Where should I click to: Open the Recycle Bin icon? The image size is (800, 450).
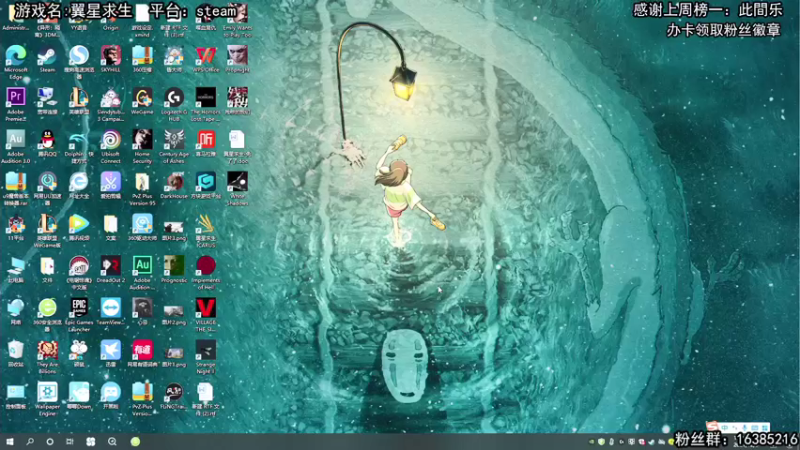pos(16,350)
